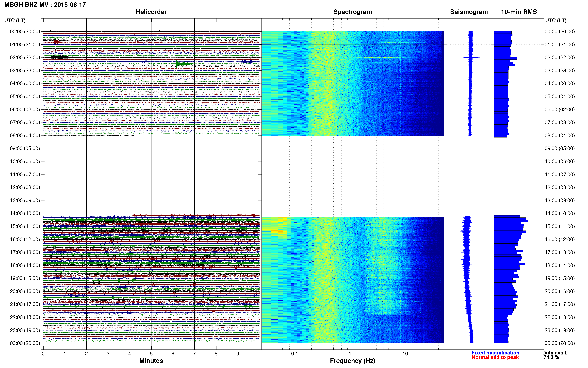Click the 'Normalised to peak' legend text
The image size is (588, 368).
tap(495, 357)
